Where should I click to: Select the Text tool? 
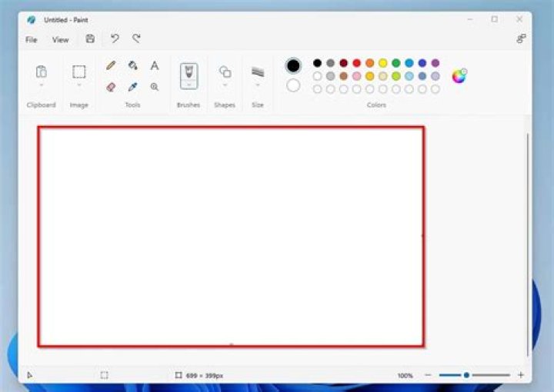tap(155, 66)
